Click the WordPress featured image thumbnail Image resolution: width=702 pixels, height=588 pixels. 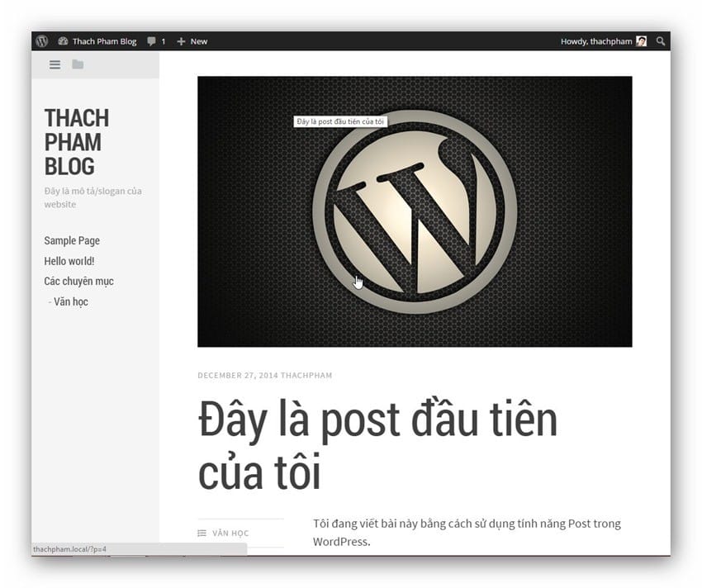[415, 211]
